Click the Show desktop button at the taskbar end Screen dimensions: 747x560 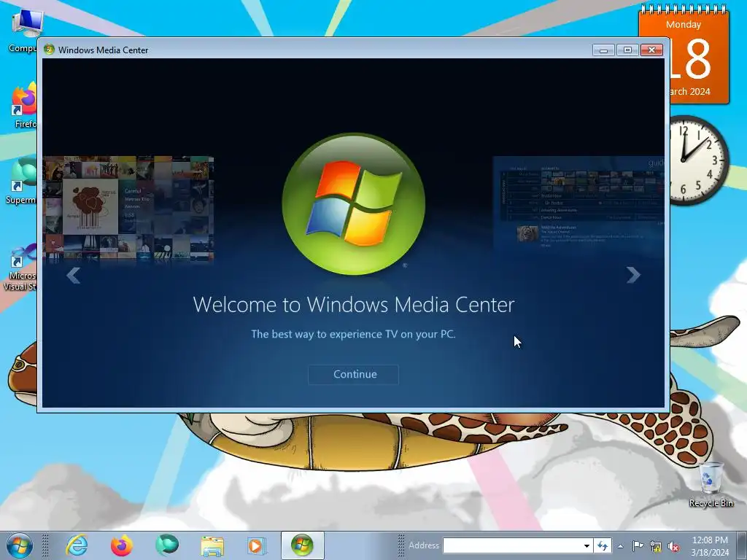pos(743,545)
